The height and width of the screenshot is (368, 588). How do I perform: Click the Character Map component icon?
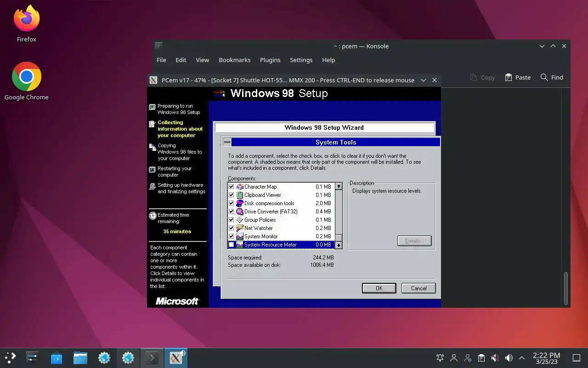240,187
